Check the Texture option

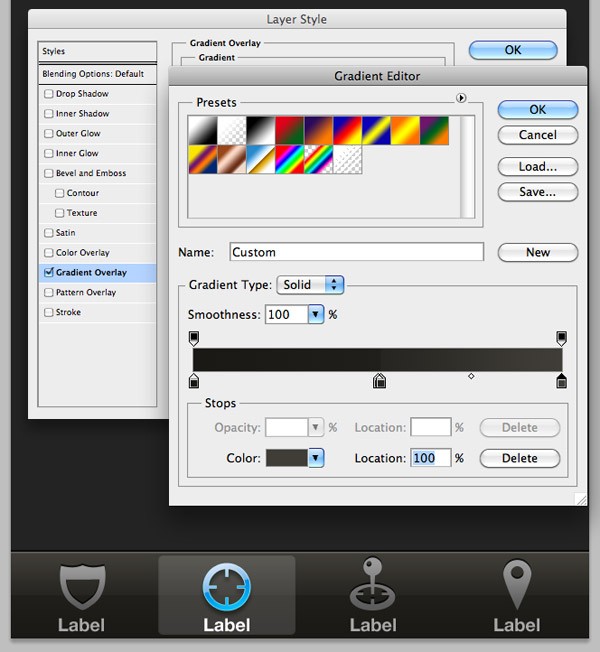[x=59, y=213]
